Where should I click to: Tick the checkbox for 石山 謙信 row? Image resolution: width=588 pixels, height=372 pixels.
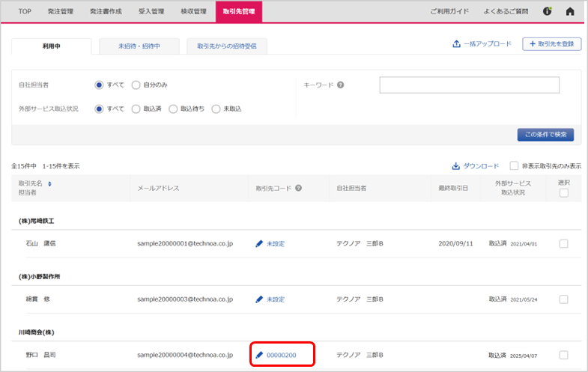tap(563, 243)
